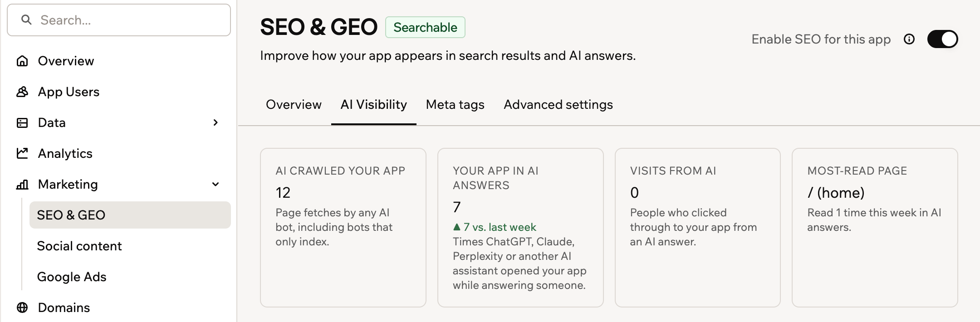Open Google Ads in the sidebar
Screen dimensions: 980x322
point(72,277)
